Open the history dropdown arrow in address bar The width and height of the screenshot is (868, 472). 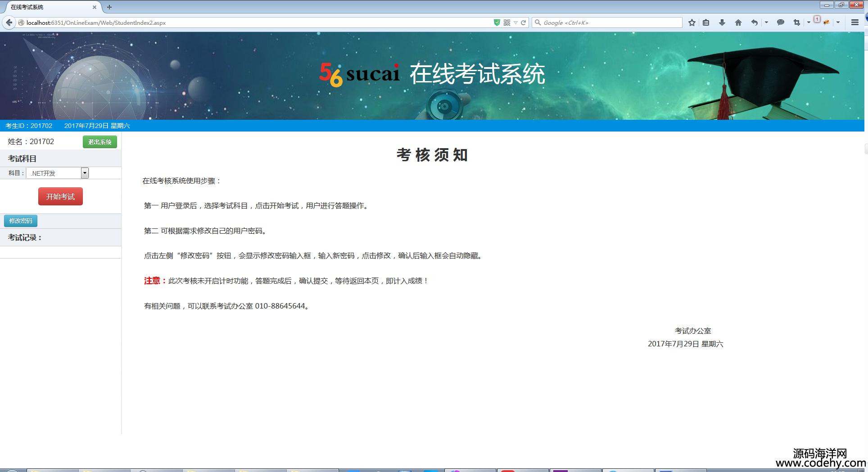(x=515, y=23)
